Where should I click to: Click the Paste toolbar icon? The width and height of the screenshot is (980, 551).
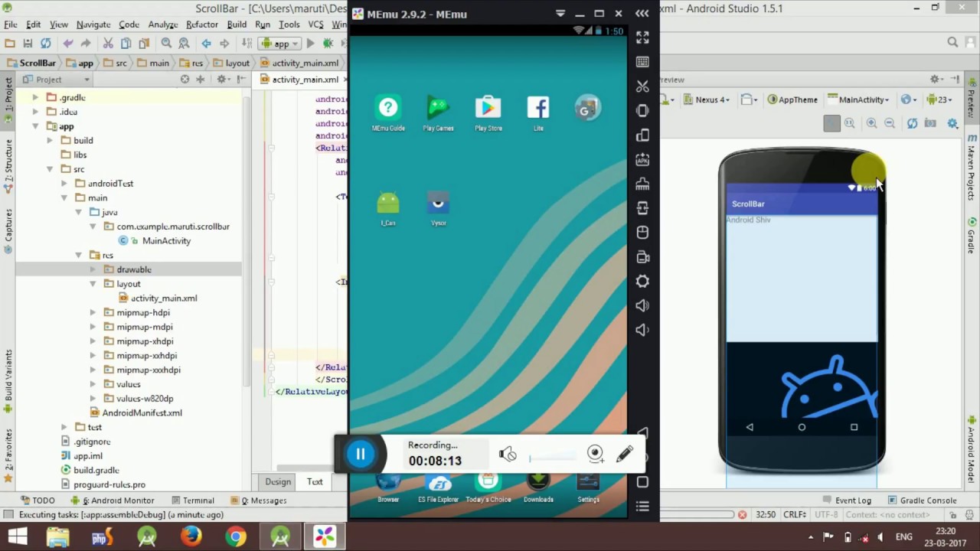(x=143, y=44)
